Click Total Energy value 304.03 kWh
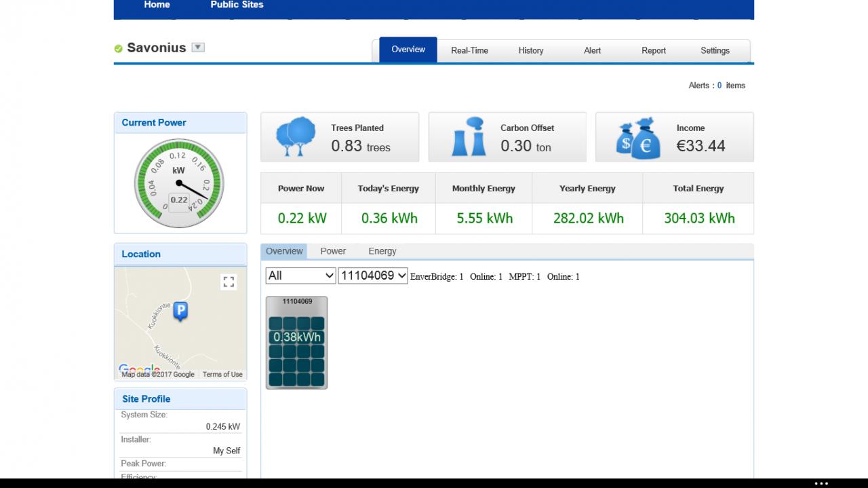 699,218
